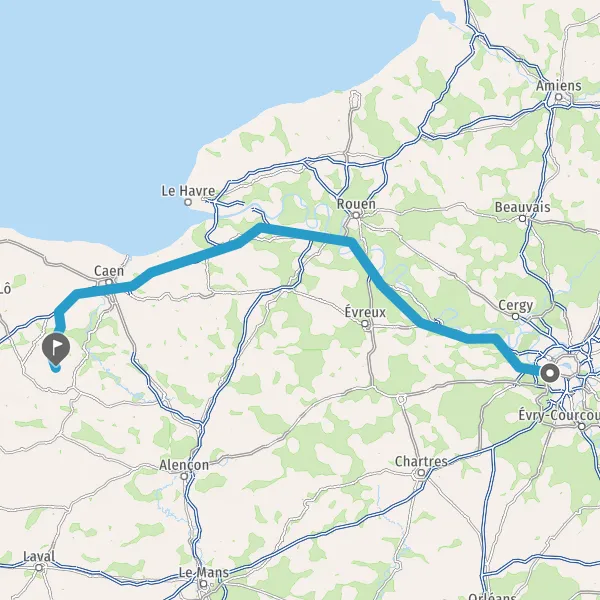The width and height of the screenshot is (600, 600).
Task: Click the Le Mans city marker dot
Action: [204, 584]
